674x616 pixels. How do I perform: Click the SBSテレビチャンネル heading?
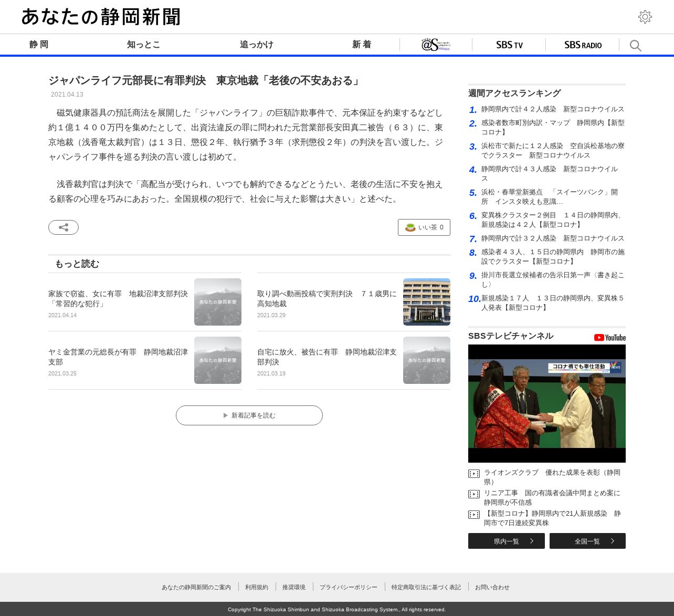coord(511,336)
